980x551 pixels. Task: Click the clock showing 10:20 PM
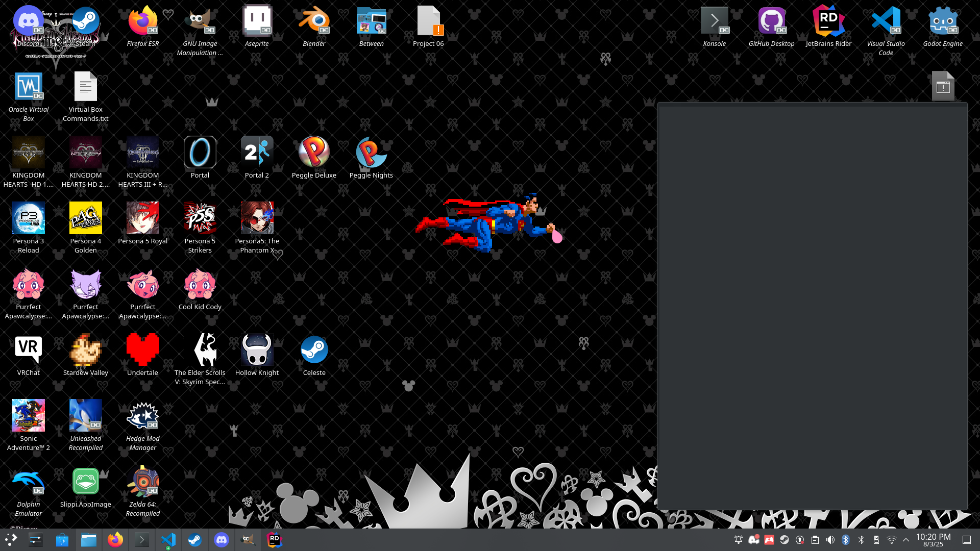coord(933,540)
